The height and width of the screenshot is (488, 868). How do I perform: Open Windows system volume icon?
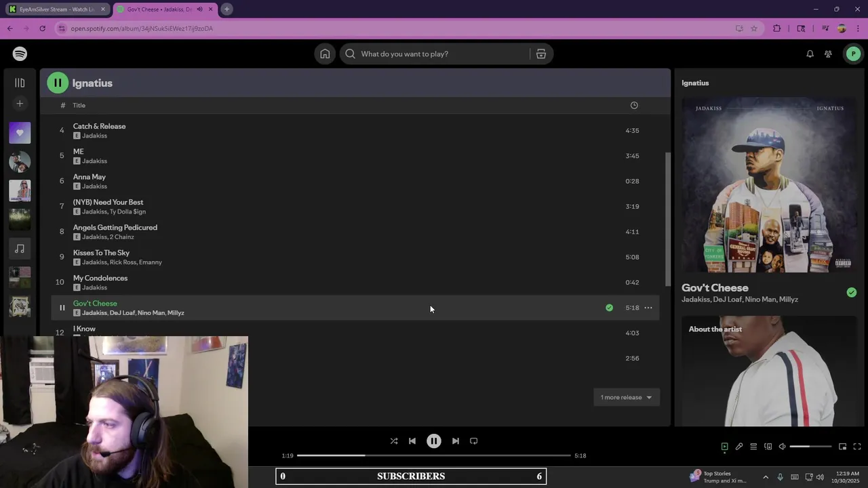[x=820, y=477]
